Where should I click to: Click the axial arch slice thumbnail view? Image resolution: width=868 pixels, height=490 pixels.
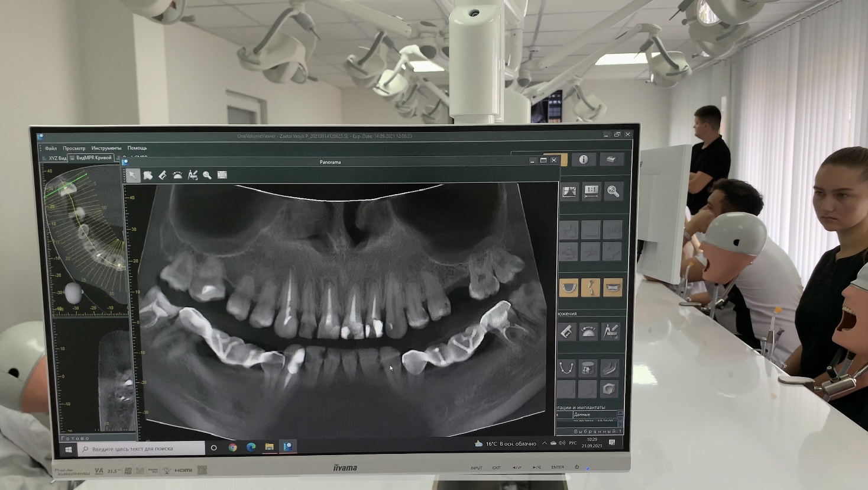(86, 240)
